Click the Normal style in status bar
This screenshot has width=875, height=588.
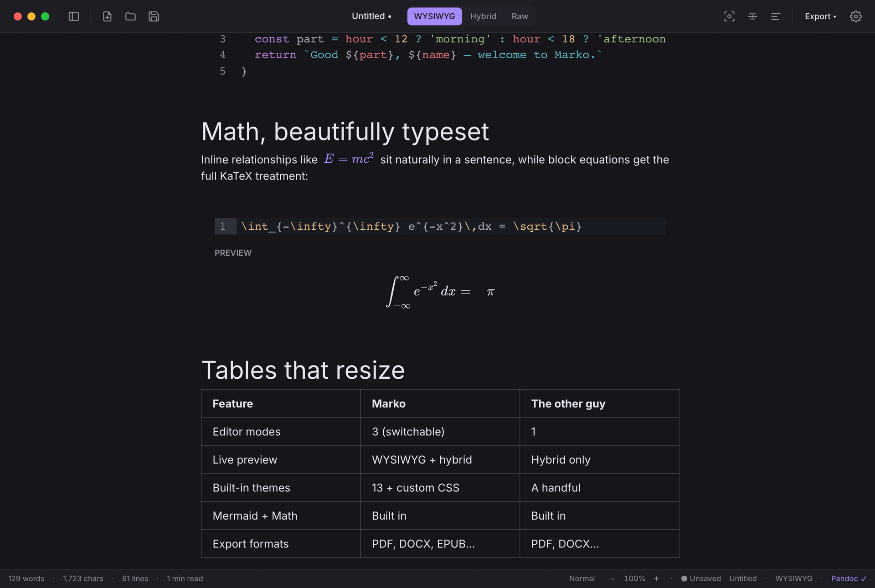582,578
